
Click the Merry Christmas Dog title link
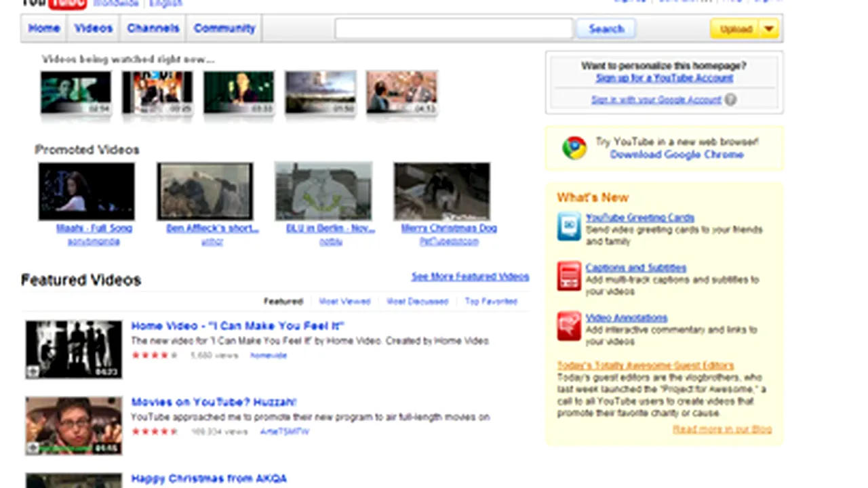[x=449, y=228]
